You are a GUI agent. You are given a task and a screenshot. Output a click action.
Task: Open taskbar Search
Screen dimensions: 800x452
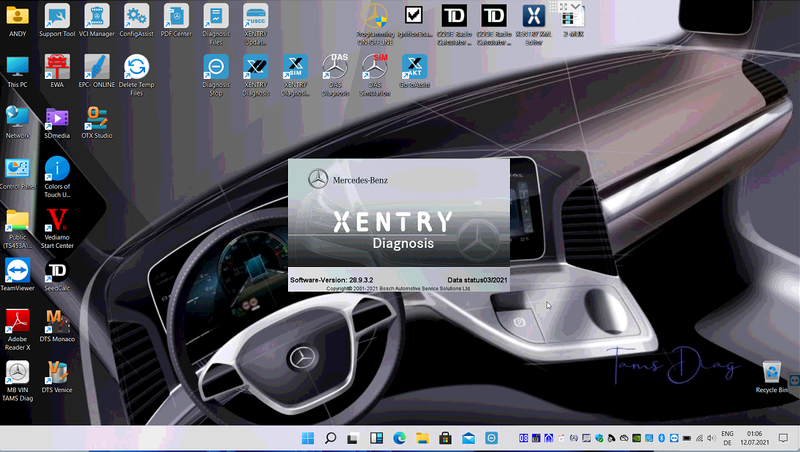[331, 438]
